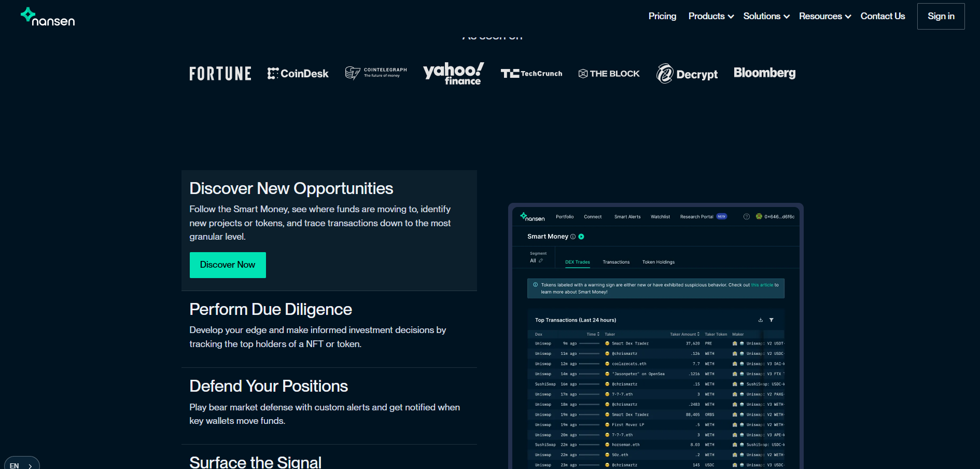
Task: Click the emoji icon beside coolarecats.eth
Action: tap(607, 364)
